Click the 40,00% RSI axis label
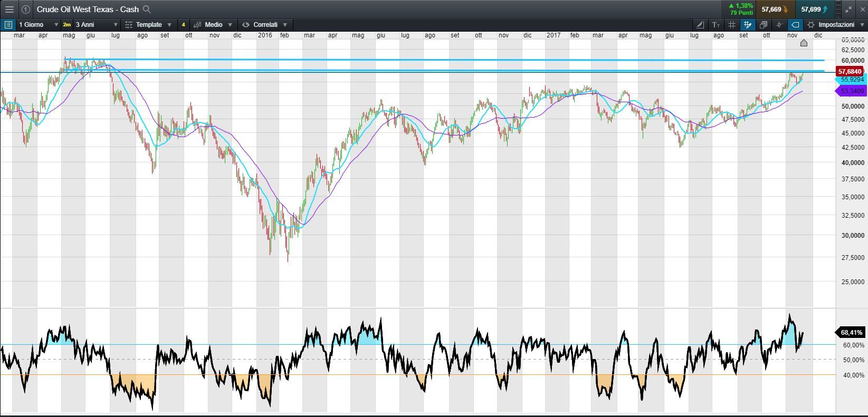The width and height of the screenshot is (868, 417). [x=853, y=375]
